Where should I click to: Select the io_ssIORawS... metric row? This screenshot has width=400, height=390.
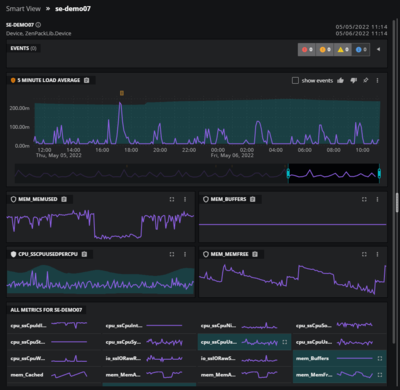[244, 359]
